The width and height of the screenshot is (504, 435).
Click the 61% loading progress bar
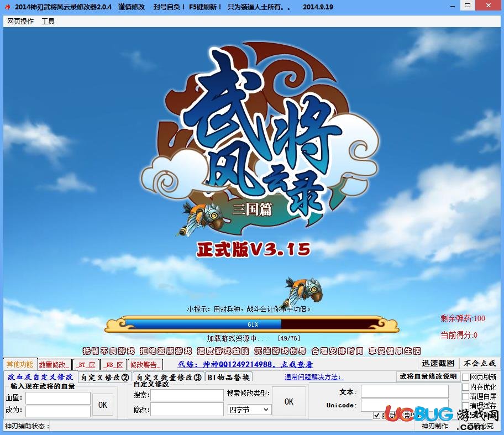point(253,324)
